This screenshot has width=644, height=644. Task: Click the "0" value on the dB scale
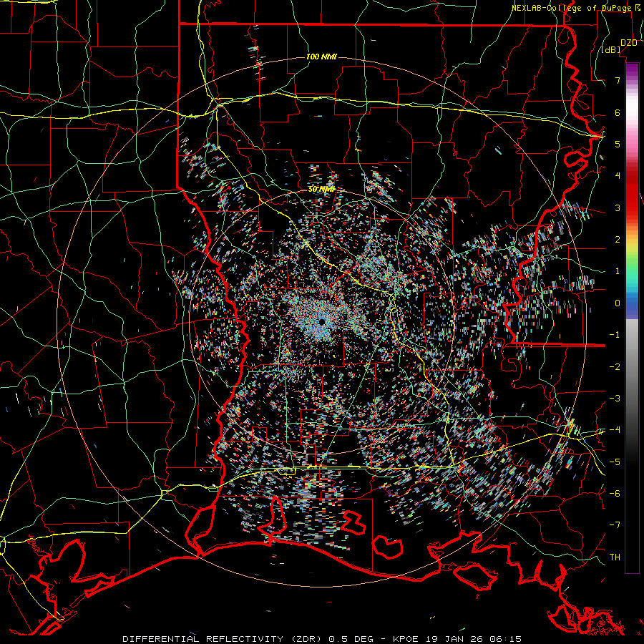tap(618, 303)
